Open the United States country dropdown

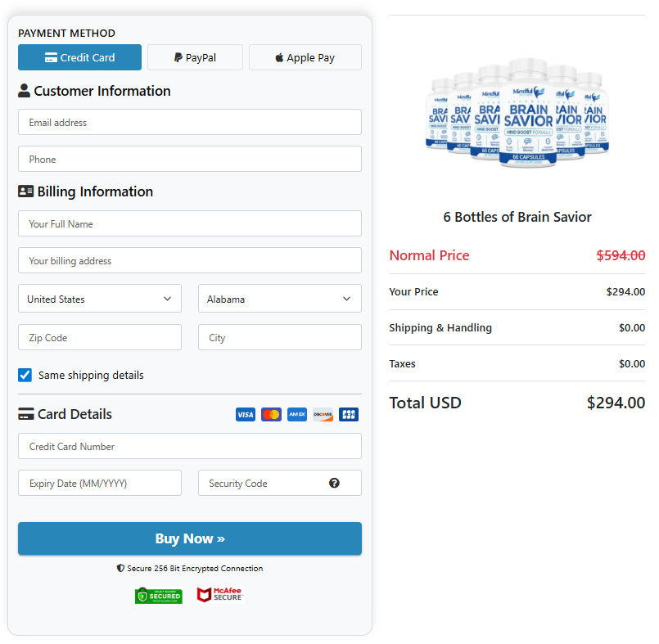[100, 299]
